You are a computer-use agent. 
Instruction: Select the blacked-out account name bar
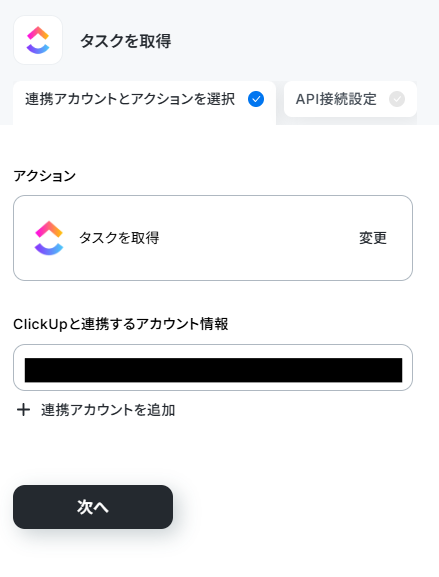click(213, 370)
